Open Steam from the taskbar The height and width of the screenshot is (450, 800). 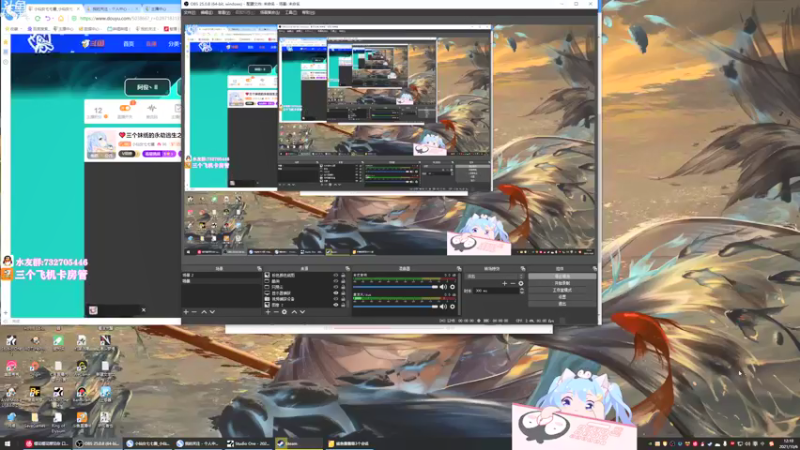[298, 443]
